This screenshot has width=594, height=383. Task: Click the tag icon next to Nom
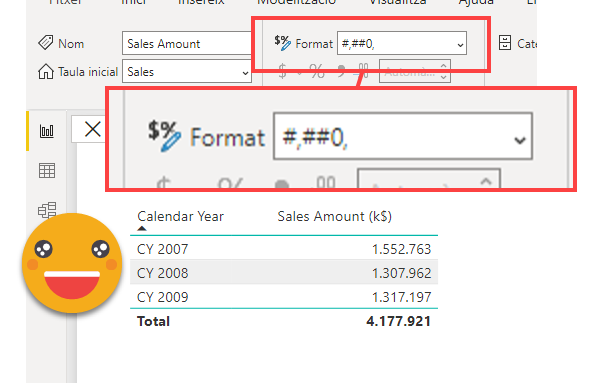pyautogui.click(x=46, y=42)
